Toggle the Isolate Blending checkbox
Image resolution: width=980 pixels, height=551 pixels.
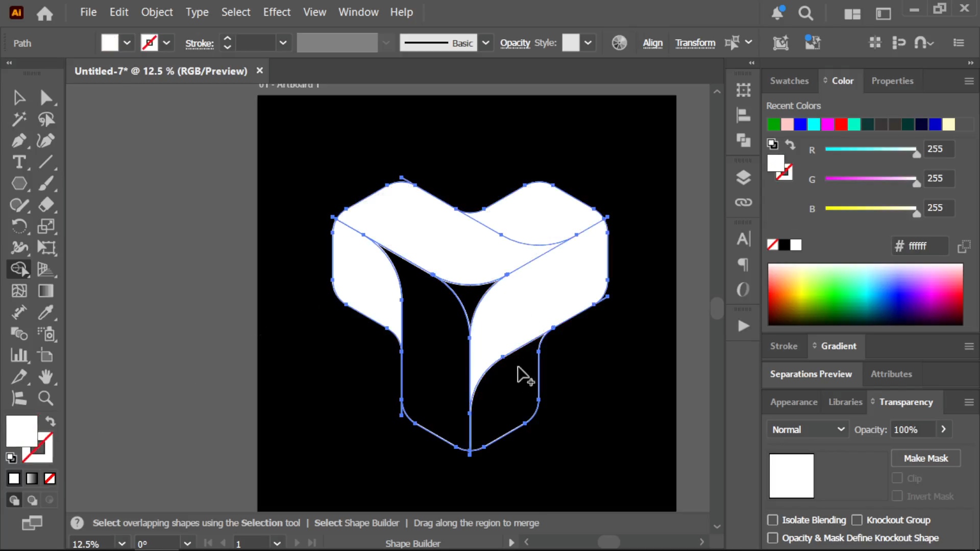tap(773, 520)
